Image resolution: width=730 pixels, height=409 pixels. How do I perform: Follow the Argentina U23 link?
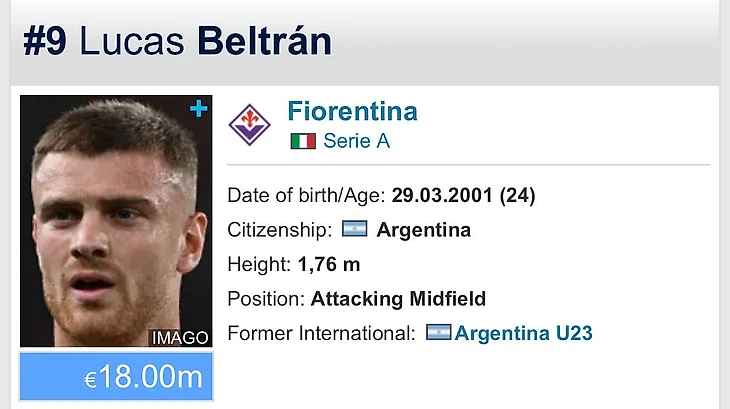523,333
